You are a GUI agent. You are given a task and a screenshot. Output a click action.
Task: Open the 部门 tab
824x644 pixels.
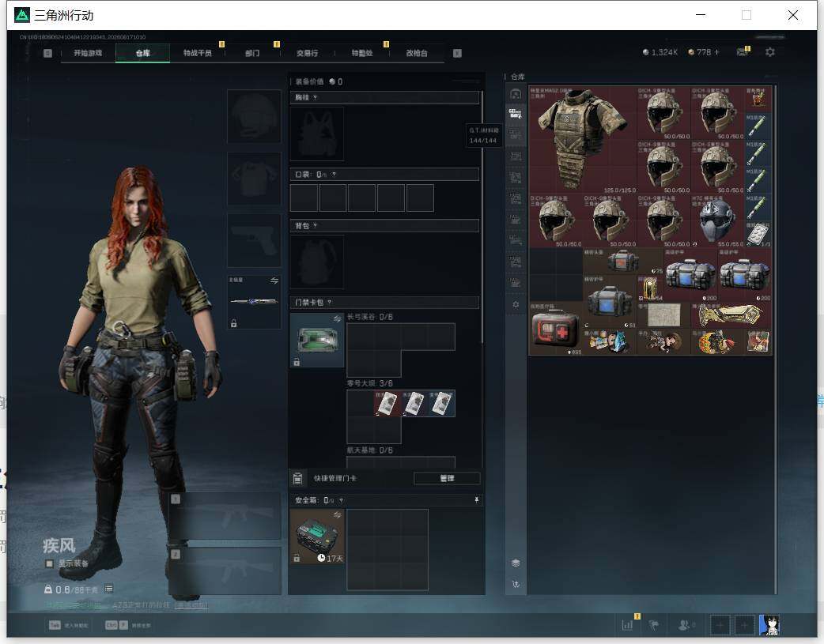[x=252, y=53]
